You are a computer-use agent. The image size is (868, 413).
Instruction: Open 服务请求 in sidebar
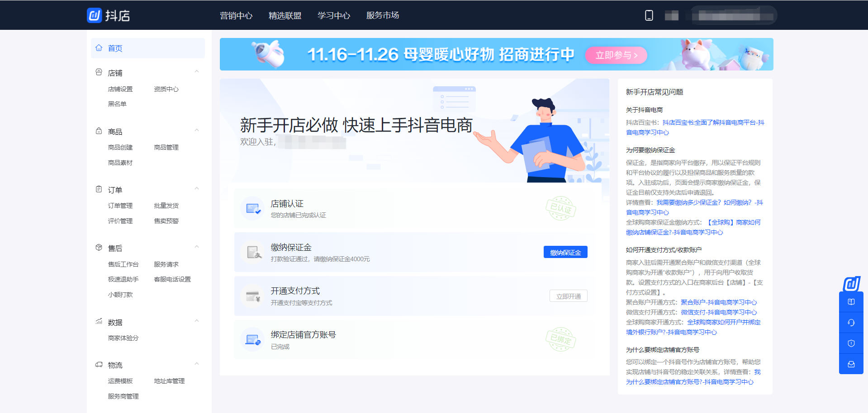166,264
